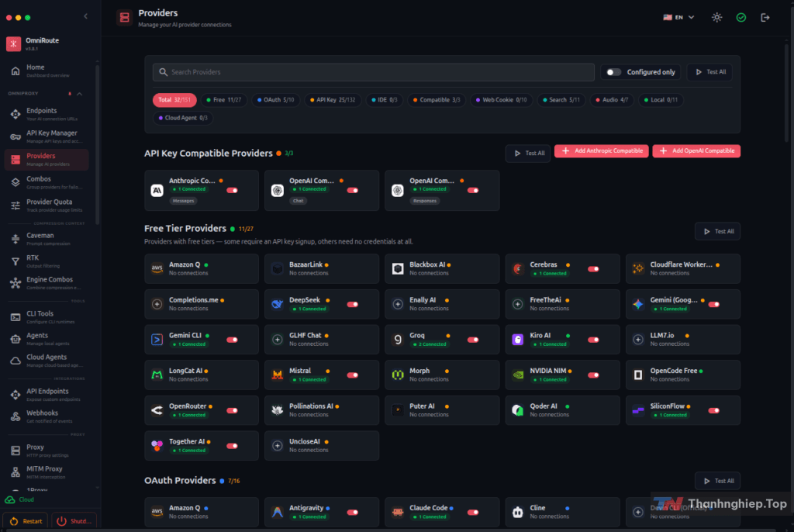Filter by Free 11/27 providers
The width and height of the screenshot is (794, 532).
point(224,100)
